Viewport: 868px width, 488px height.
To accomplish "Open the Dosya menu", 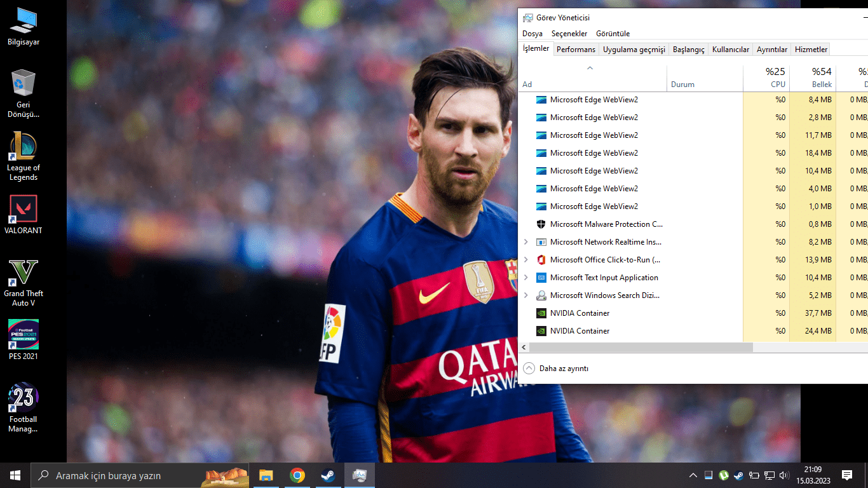I will 532,34.
